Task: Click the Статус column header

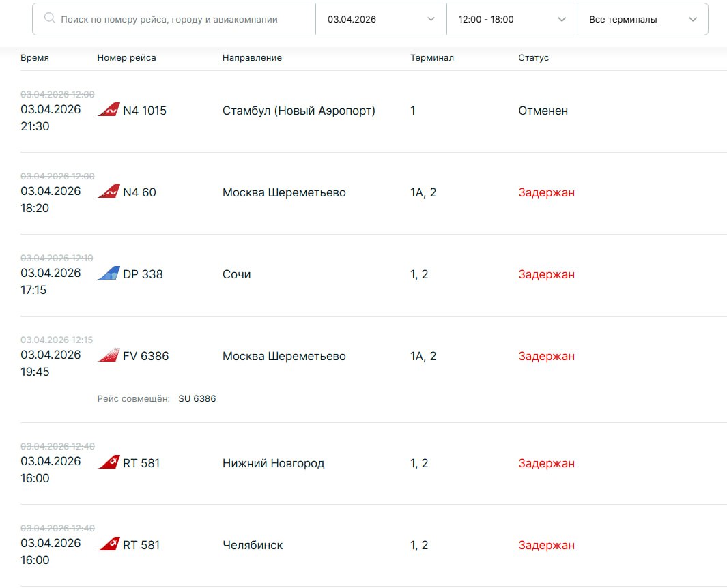Action: coord(533,58)
